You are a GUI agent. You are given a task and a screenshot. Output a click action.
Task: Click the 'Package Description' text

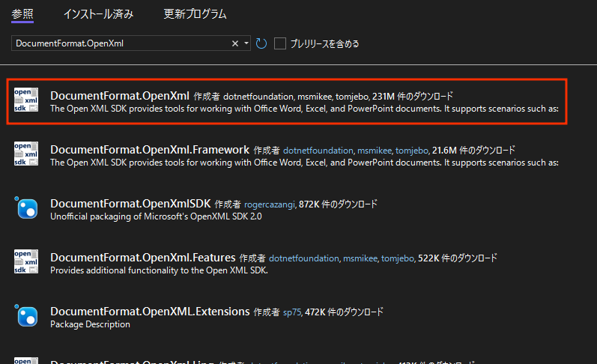click(x=90, y=324)
